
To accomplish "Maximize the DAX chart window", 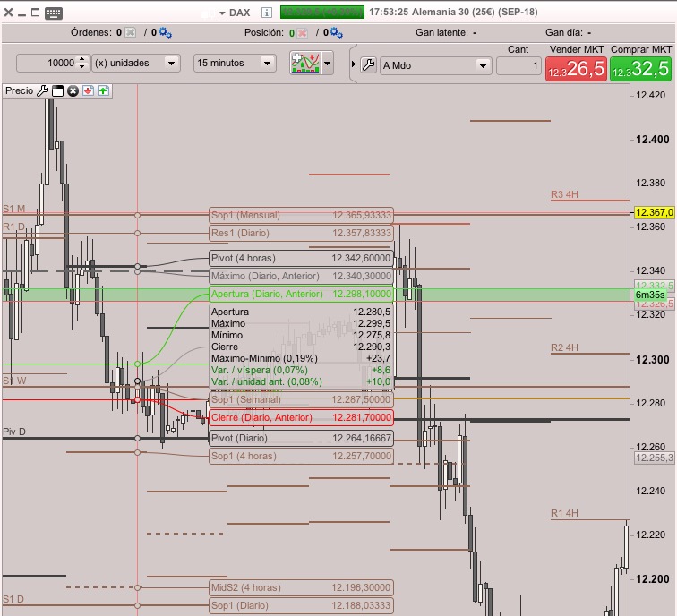I will (36, 13).
